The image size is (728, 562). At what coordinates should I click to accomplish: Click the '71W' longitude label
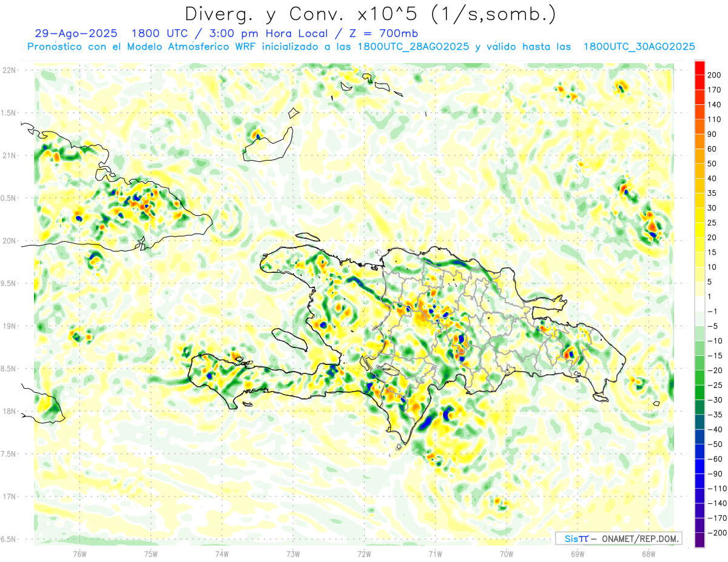435,554
